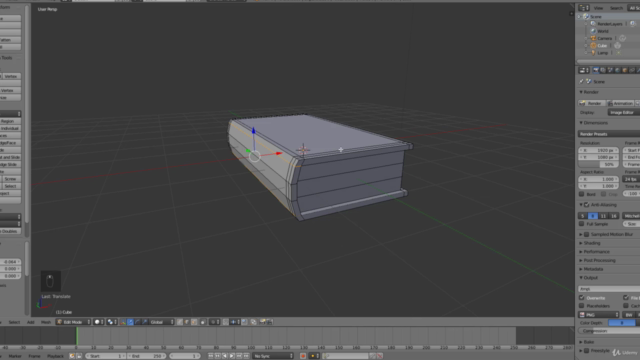Select the rotate manipulator icon
Viewport: 640px width, 360px height.
[138, 322]
